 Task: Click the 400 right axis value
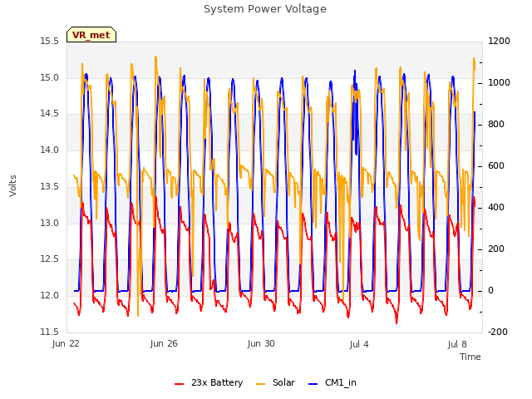(x=496, y=208)
